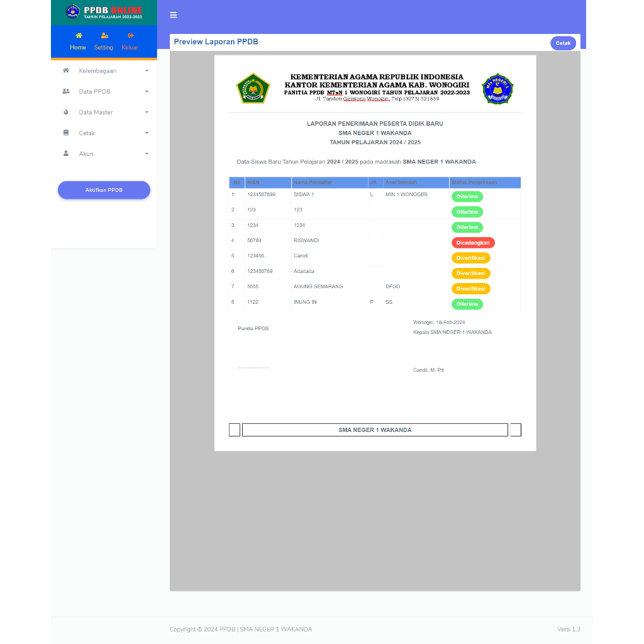
Task: Click the Preview Laporan PPDB title
Action: (216, 42)
